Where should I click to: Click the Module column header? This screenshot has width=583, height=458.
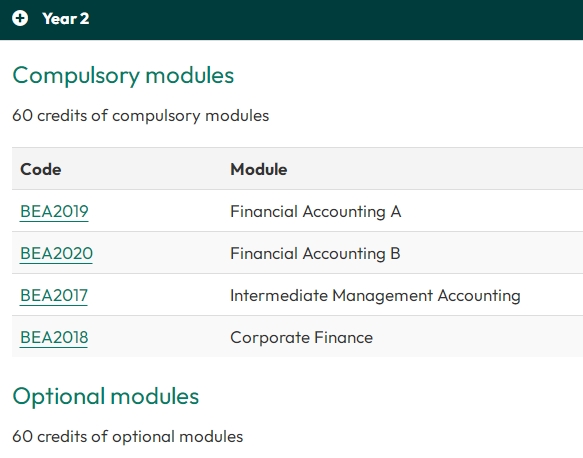pos(259,170)
